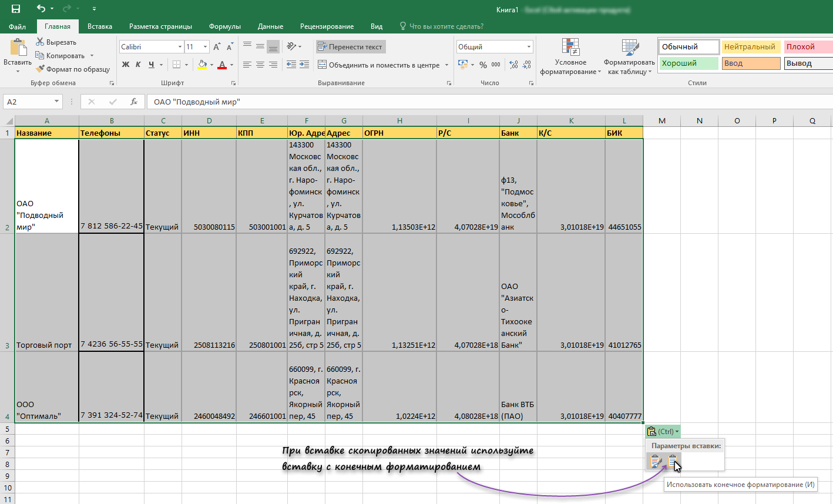
Task: Apply the yellow fill color bucket
Action: coord(202,65)
